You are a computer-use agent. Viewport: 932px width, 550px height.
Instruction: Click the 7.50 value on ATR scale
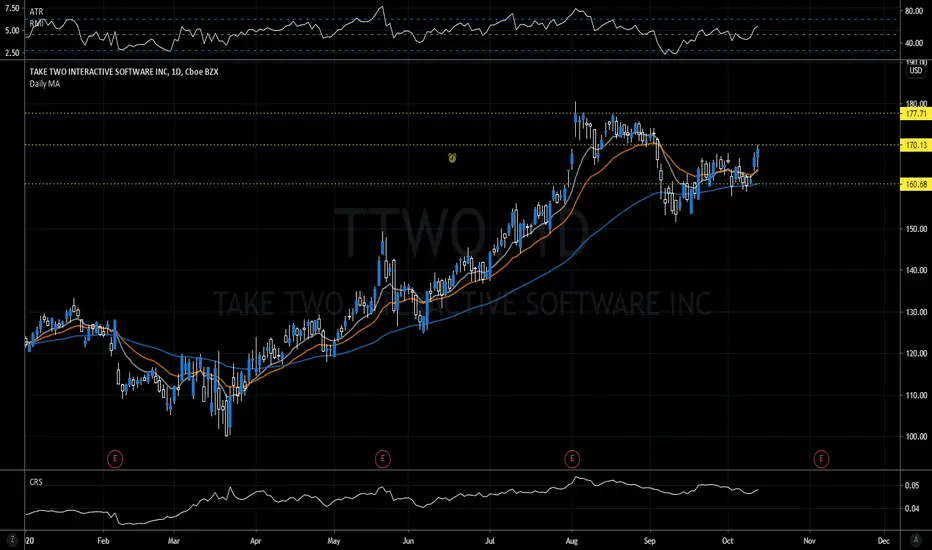click(12, 9)
